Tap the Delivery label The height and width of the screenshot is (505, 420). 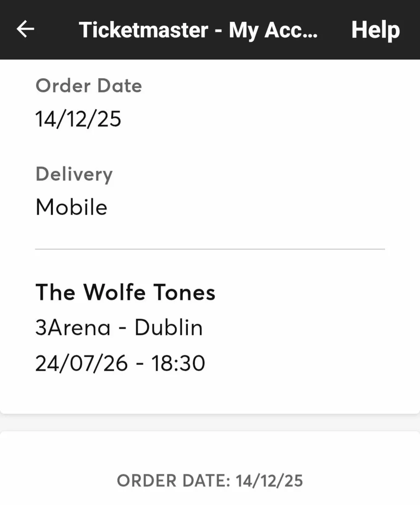[74, 174]
